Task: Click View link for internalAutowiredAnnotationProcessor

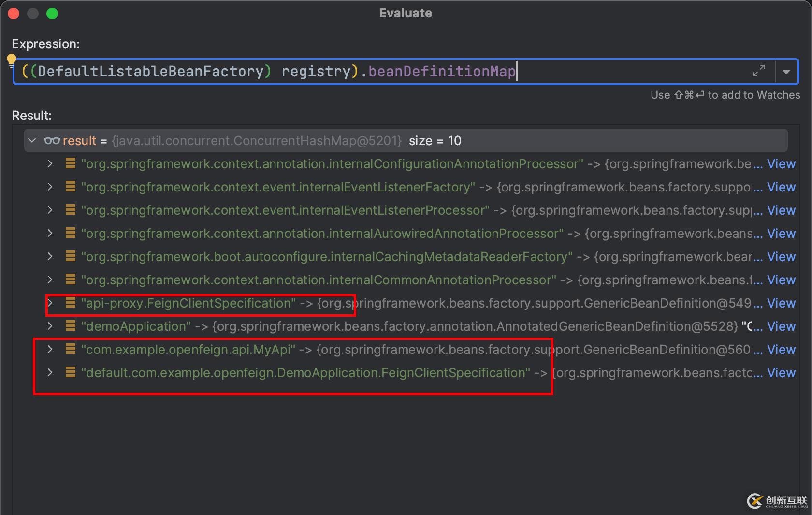Action: click(781, 234)
